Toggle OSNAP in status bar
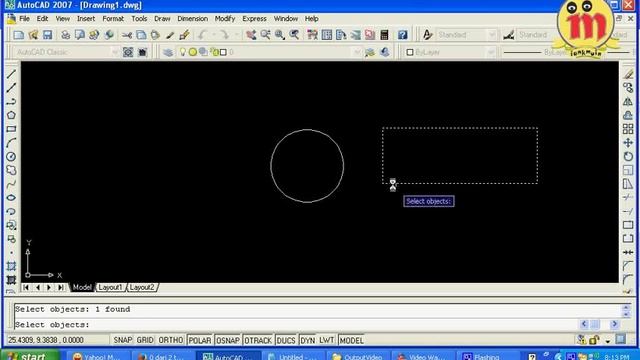The image size is (640, 360). (228, 340)
